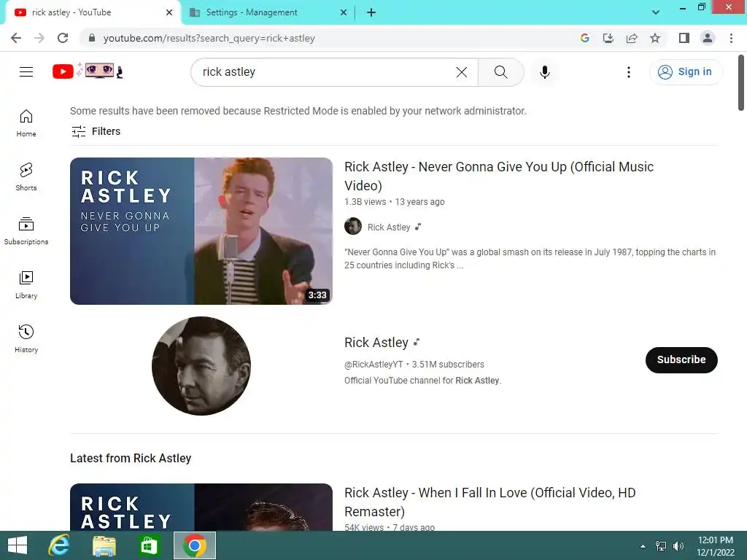View site info via the lock icon
Viewport: 747px width, 560px height.
pyautogui.click(x=92, y=38)
